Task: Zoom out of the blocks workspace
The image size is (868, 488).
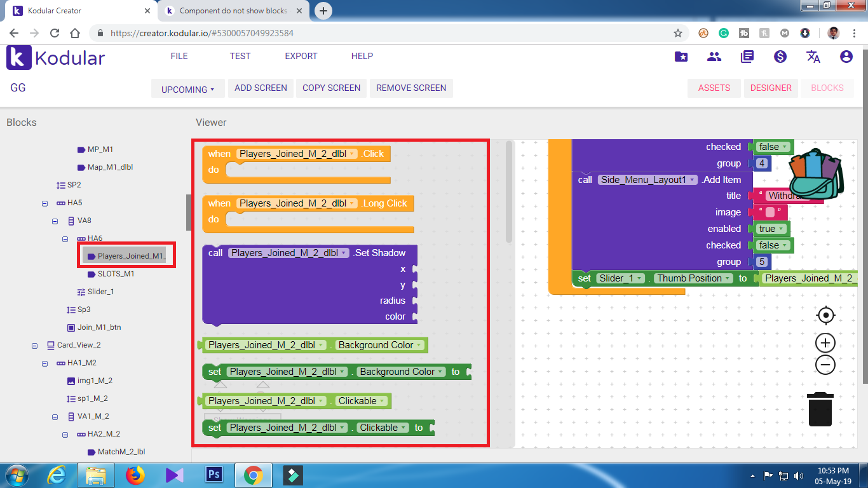Action: point(825,365)
